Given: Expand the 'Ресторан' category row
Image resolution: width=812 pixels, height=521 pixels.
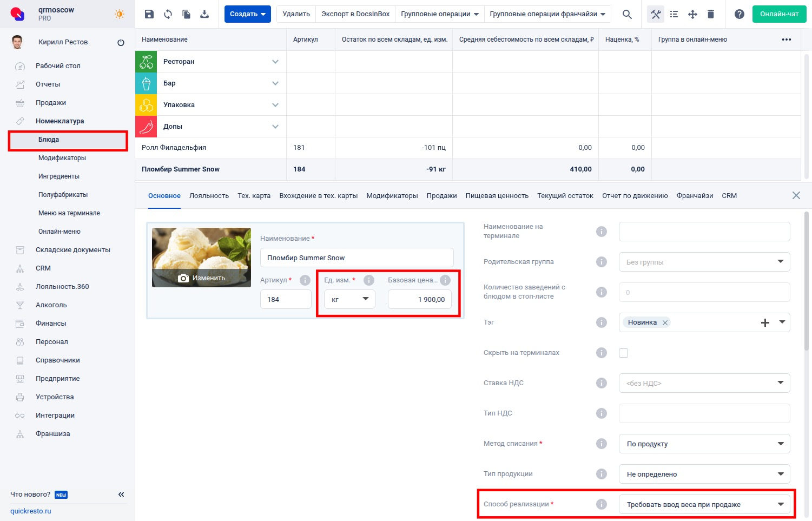Looking at the screenshot, I should tap(275, 62).
